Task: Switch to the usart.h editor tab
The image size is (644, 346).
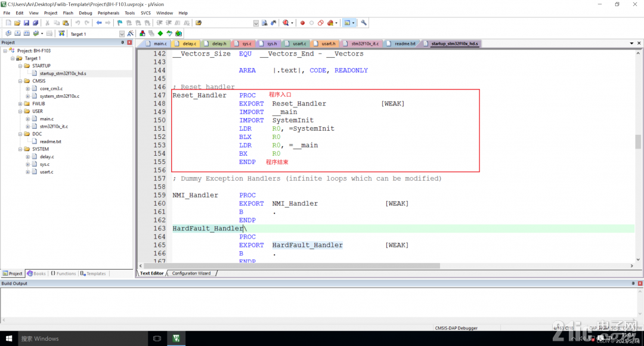Action: coord(326,44)
